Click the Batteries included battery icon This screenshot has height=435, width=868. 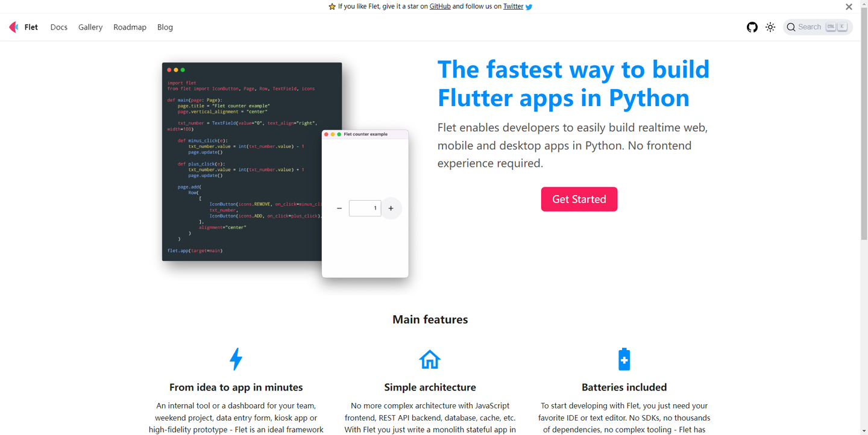pos(624,358)
